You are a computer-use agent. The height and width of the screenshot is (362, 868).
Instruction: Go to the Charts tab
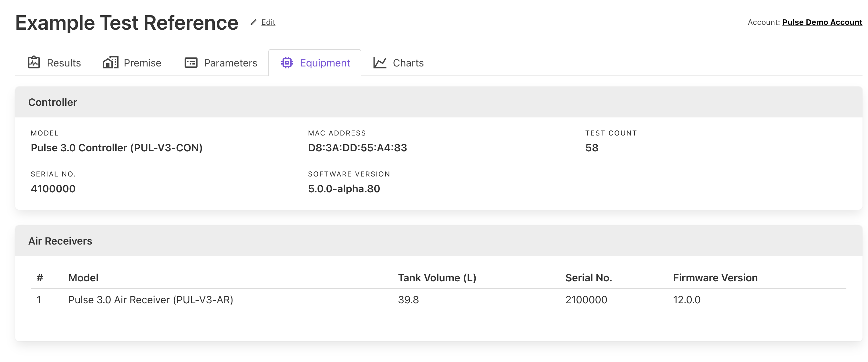pos(408,63)
